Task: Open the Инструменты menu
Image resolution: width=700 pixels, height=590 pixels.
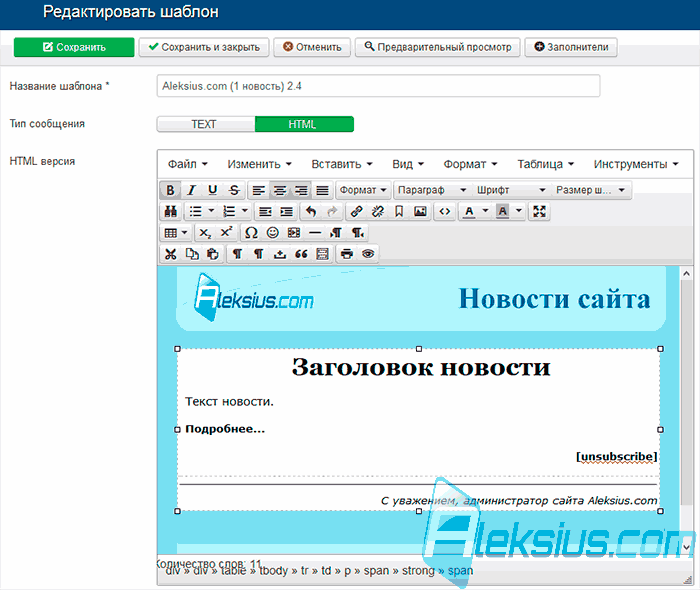Action: [x=636, y=164]
